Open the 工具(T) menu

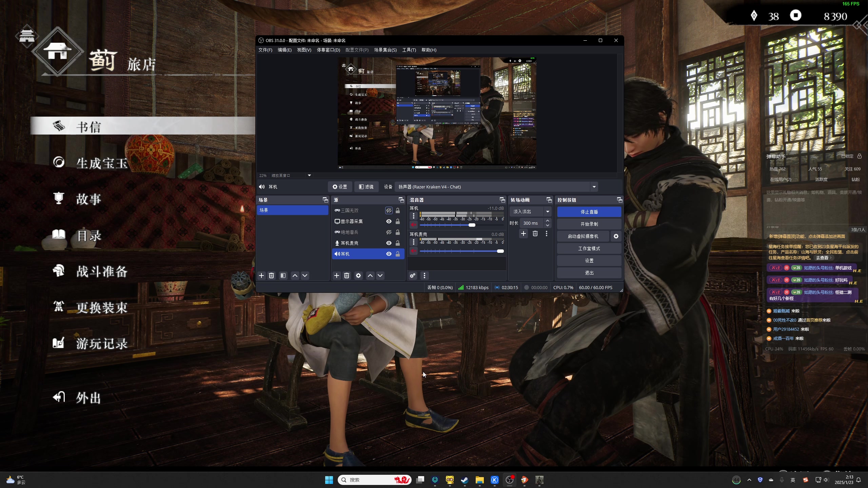[x=409, y=50]
